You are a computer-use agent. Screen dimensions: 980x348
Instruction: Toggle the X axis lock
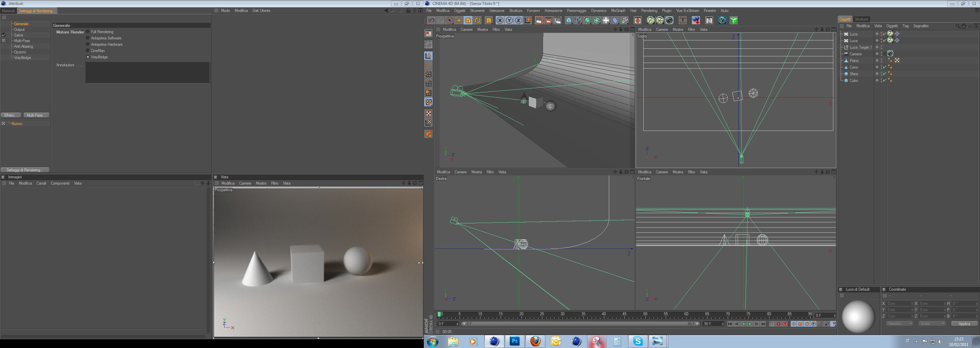(x=500, y=21)
